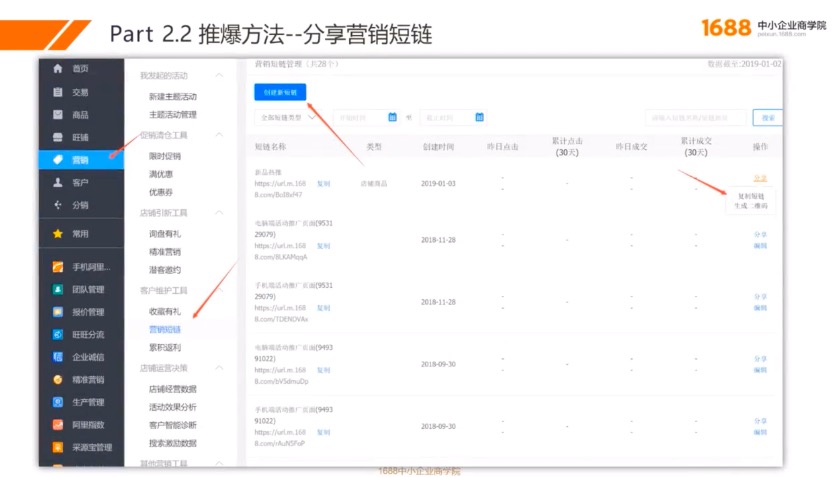Choose 生成二维码 in the share popup

coord(751,206)
